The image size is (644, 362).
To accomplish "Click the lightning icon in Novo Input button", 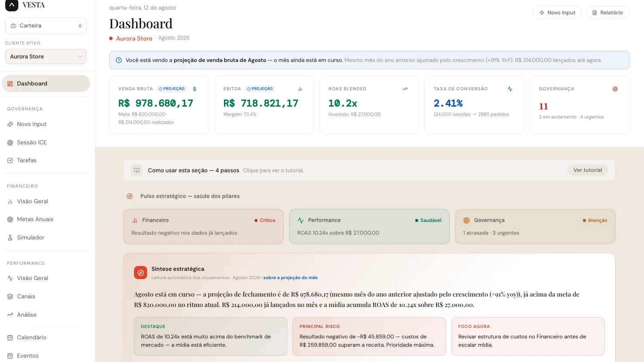I will point(542,13).
